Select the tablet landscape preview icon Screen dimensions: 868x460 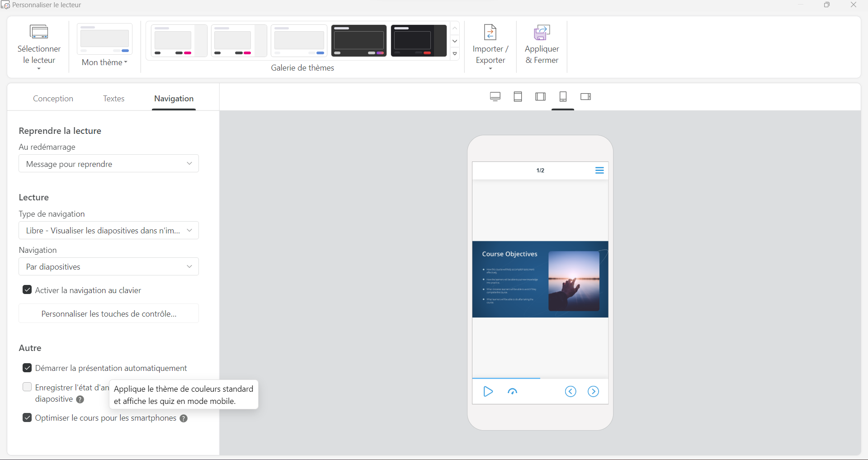(540, 97)
